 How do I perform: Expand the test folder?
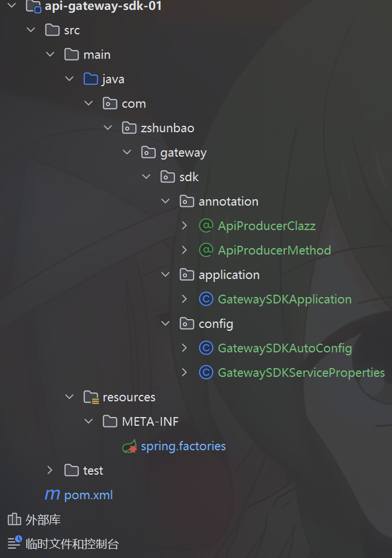(50, 471)
